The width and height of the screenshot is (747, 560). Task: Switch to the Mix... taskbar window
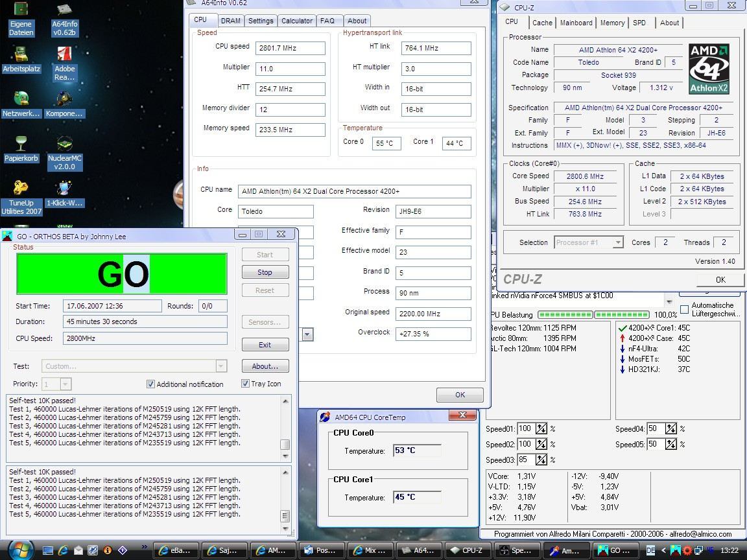coord(369,550)
